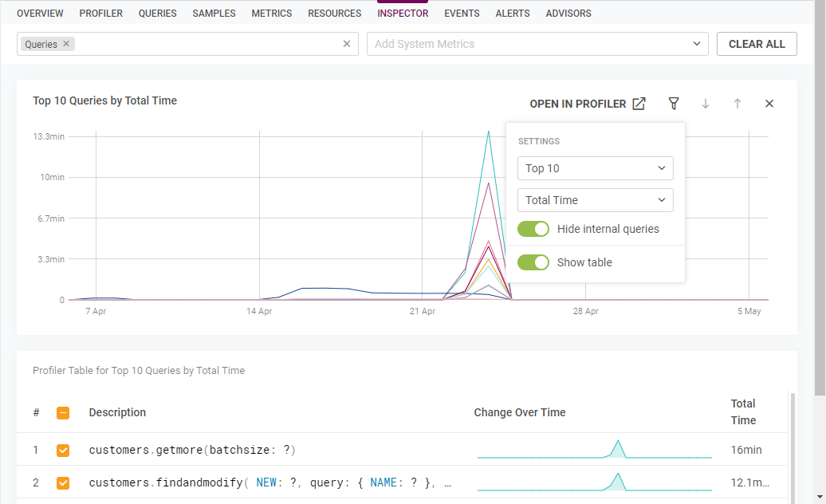Uncheck the customers.getmore query checkbox
This screenshot has width=826, height=504.
click(x=63, y=451)
